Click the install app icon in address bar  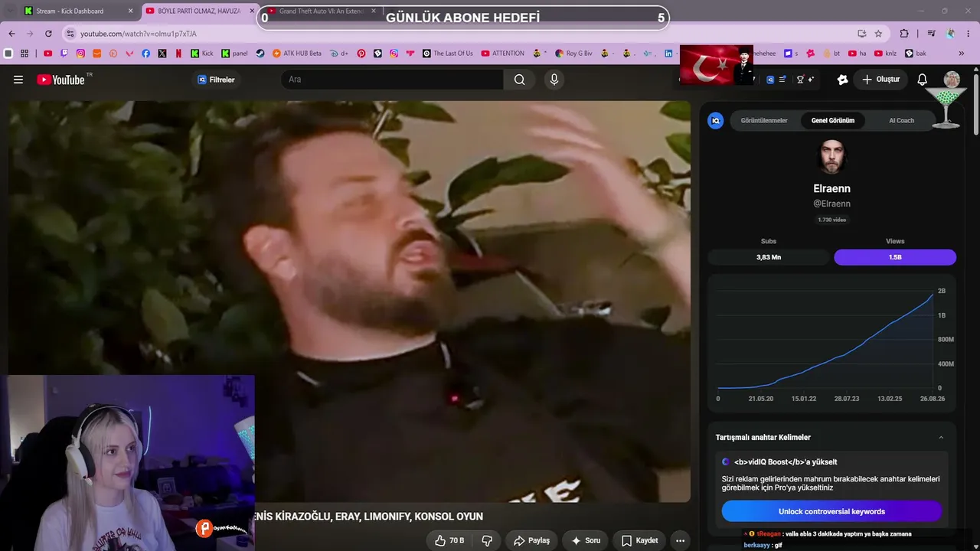point(862,34)
